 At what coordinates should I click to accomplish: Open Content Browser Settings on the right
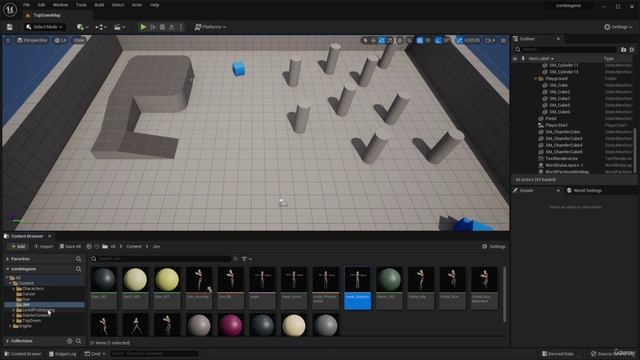click(494, 247)
